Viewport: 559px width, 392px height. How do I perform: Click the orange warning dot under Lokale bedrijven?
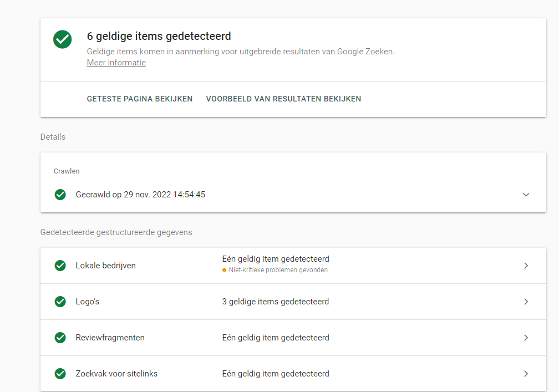point(224,271)
